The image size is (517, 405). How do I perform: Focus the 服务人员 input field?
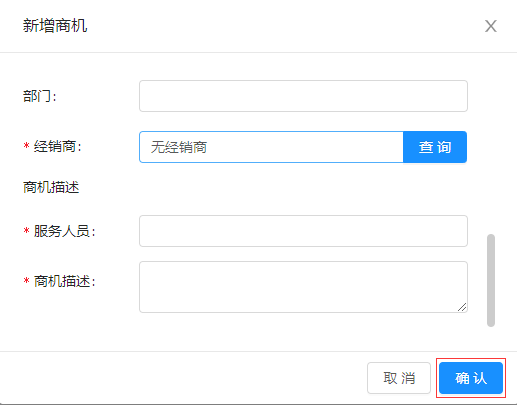pos(303,231)
